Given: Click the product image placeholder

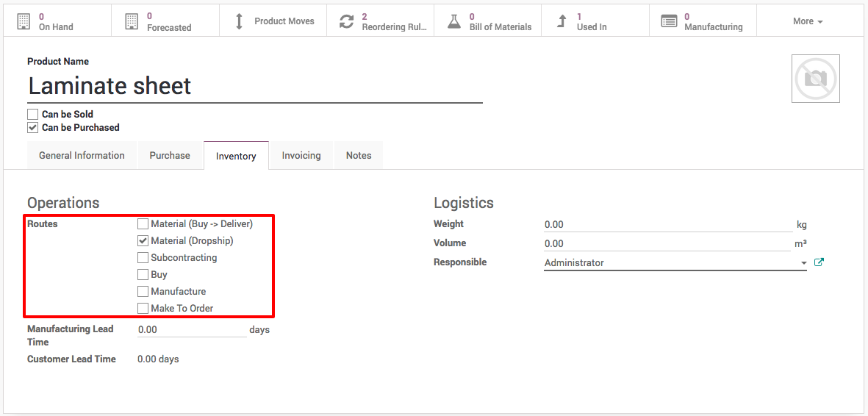Looking at the screenshot, I should 816,79.
